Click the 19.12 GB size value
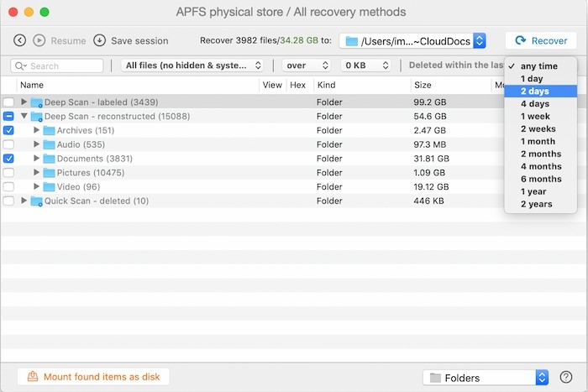 [431, 186]
